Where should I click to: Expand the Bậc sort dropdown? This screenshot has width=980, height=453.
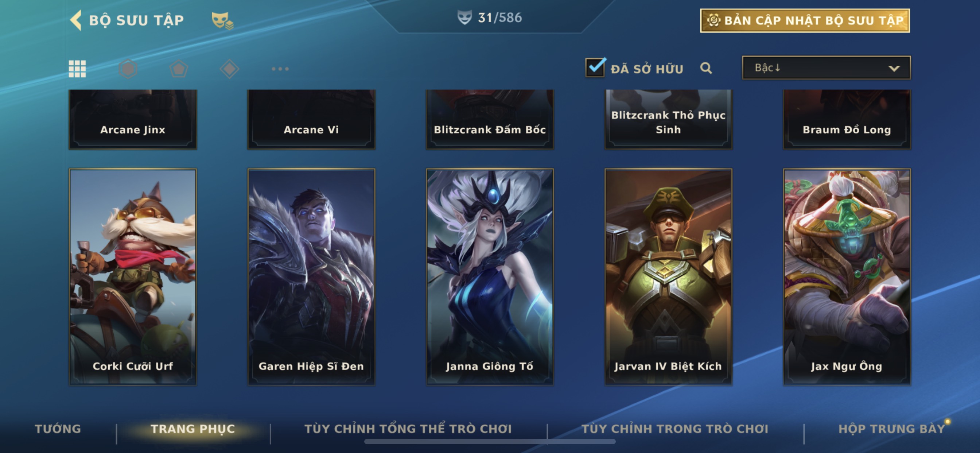[x=826, y=68]
